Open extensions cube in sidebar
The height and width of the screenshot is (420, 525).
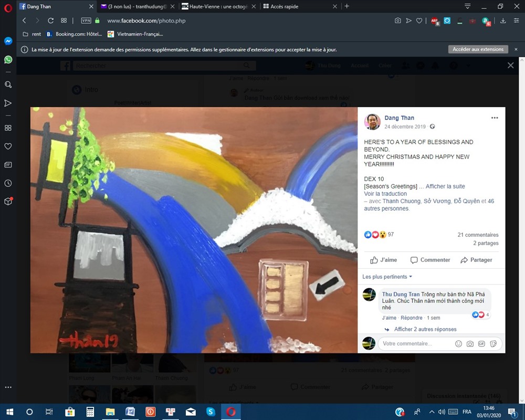pyautogui.click(x=8, y=201)
